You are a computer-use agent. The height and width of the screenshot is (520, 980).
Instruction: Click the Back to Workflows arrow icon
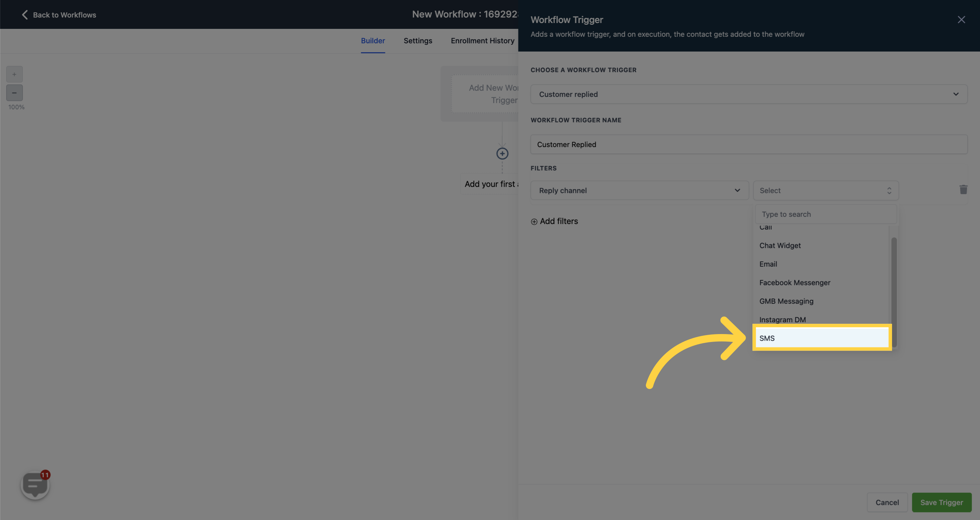tap(24, 14)
